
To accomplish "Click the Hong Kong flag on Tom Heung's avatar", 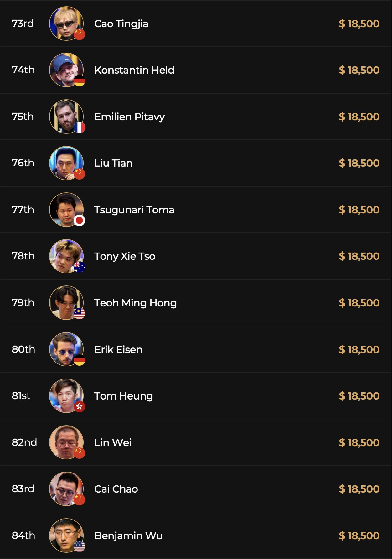I will pyautogui.click(x=80, y=406).
